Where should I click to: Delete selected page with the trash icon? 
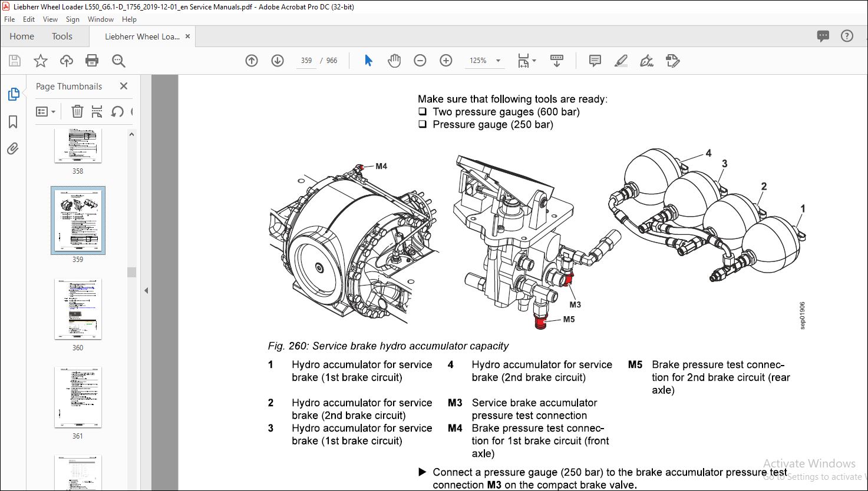pos(77,111)
